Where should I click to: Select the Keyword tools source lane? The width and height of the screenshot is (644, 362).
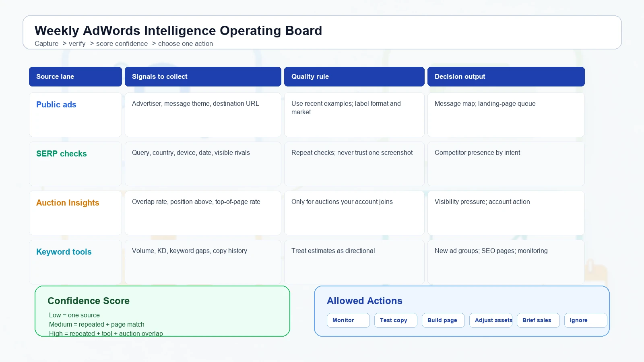[x=75, y=262]
